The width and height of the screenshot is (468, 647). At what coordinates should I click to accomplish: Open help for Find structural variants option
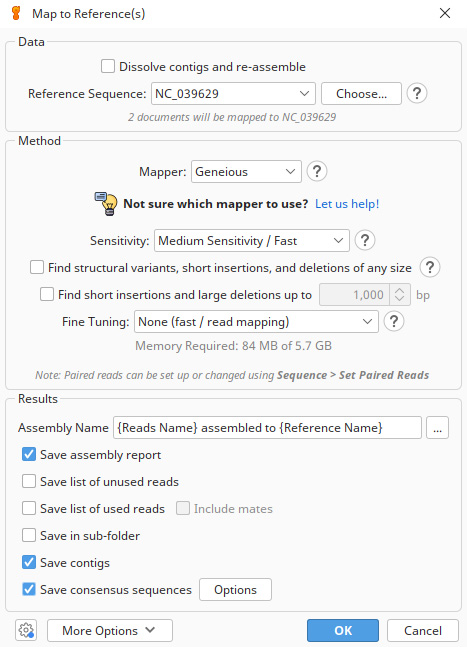tap(430, 267)
